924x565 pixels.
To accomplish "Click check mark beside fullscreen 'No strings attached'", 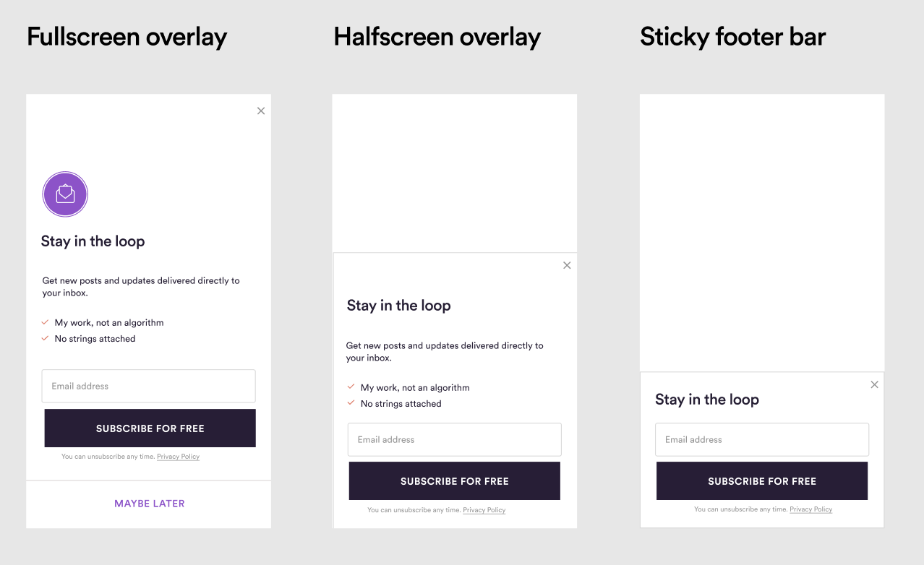I will pos(45,338).
